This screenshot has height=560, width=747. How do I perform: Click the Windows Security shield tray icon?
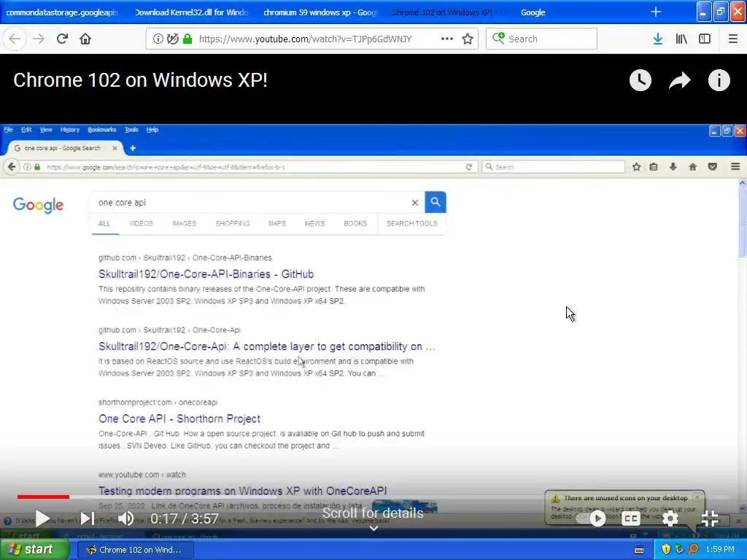pos(666,550)
